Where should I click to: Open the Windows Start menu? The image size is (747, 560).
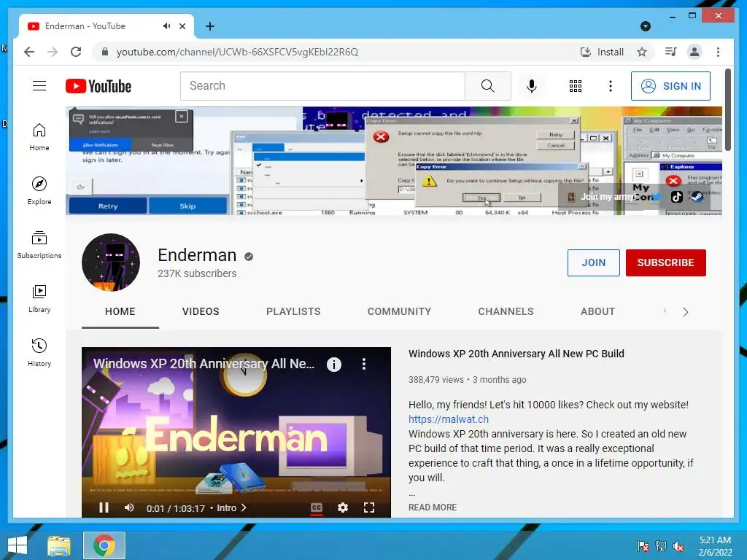pyautogui.click(x=18, y=545)
